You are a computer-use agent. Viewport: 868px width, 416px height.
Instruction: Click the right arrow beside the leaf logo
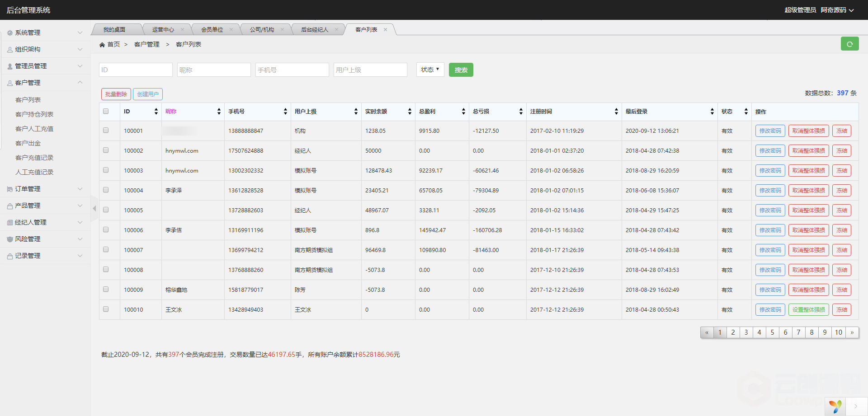[856, 407]
